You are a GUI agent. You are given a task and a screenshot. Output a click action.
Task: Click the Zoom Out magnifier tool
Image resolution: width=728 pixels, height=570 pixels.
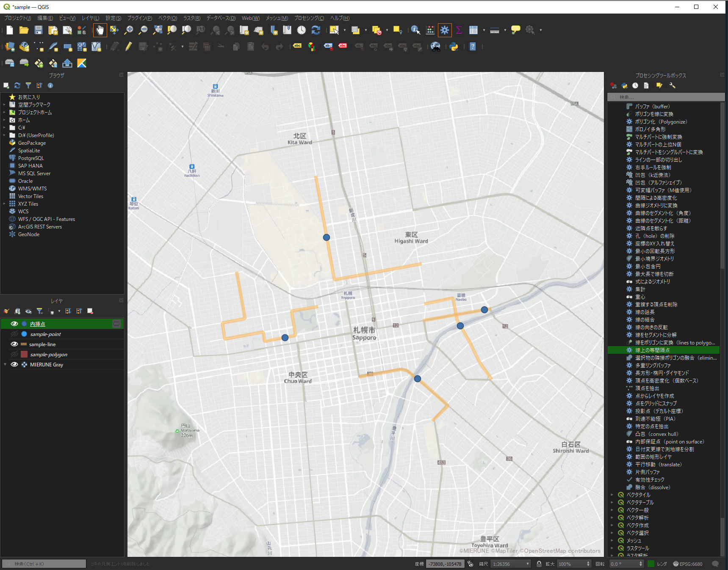tap(143, 30)
